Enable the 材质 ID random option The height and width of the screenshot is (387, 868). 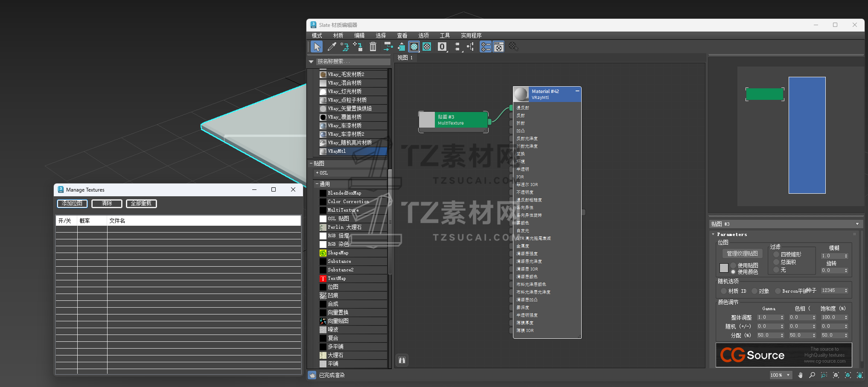click(723, 291)
